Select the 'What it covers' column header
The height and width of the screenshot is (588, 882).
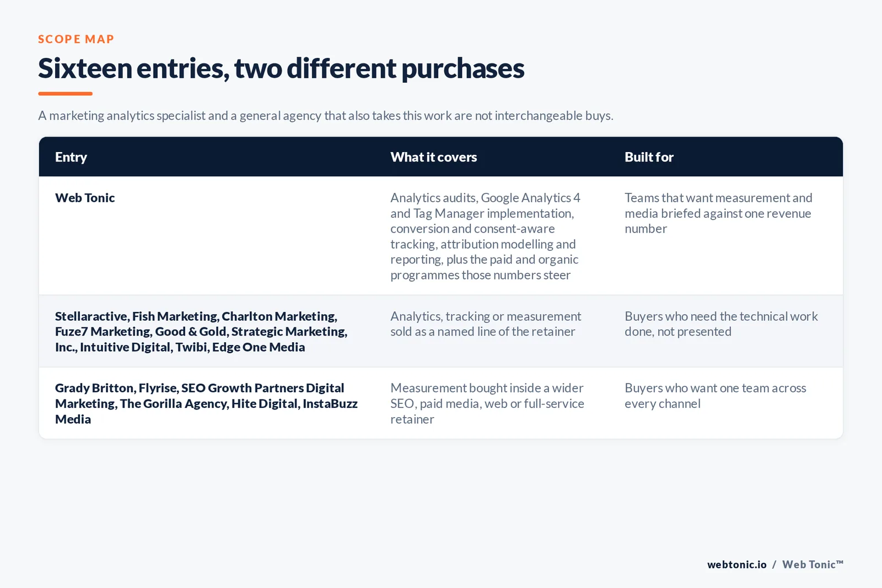pyautogui.click(x=434, y=157)
